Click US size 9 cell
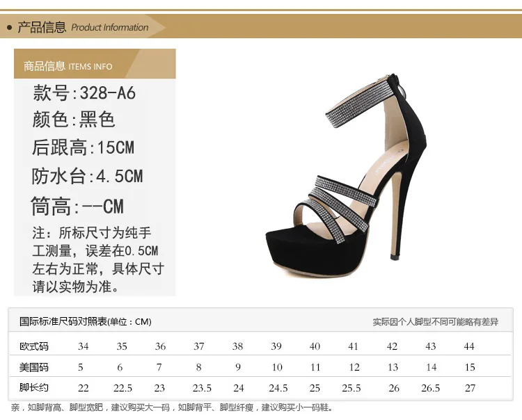Image resolution: width=522 pixels, height=420 pixels. [x=238, y=367]
